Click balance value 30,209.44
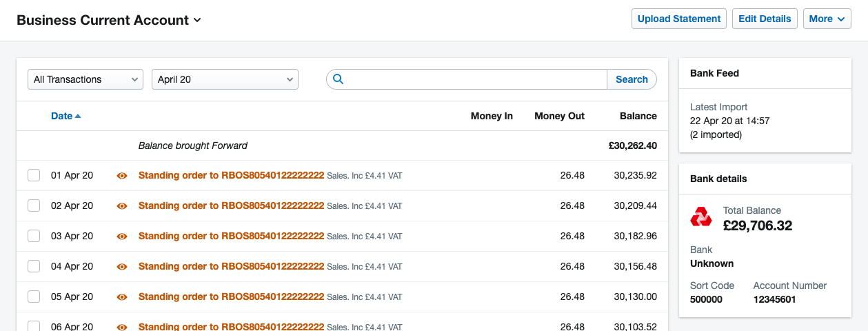This screenshot has height=331, width=868. point(636,205)
